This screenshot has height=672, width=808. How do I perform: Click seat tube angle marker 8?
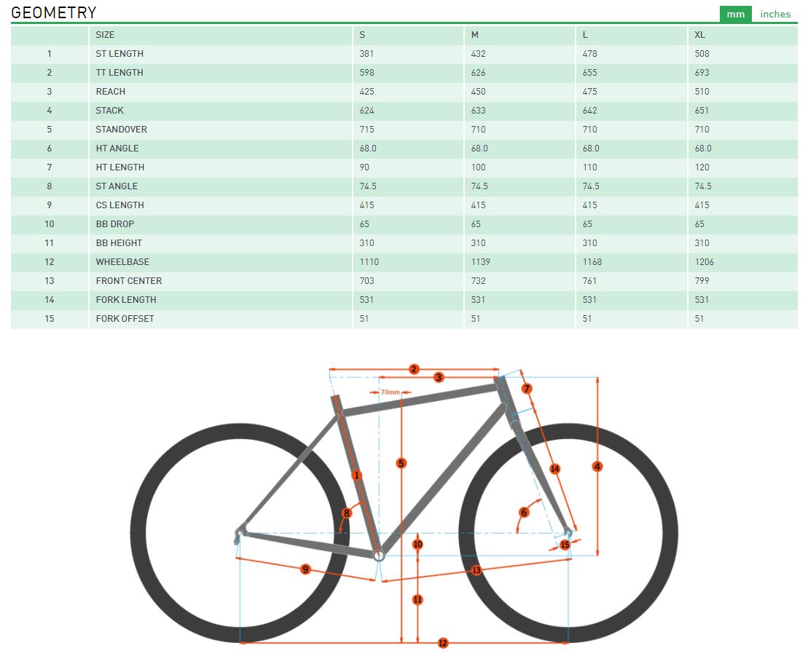pyautogui.click(x=347, y=513)
